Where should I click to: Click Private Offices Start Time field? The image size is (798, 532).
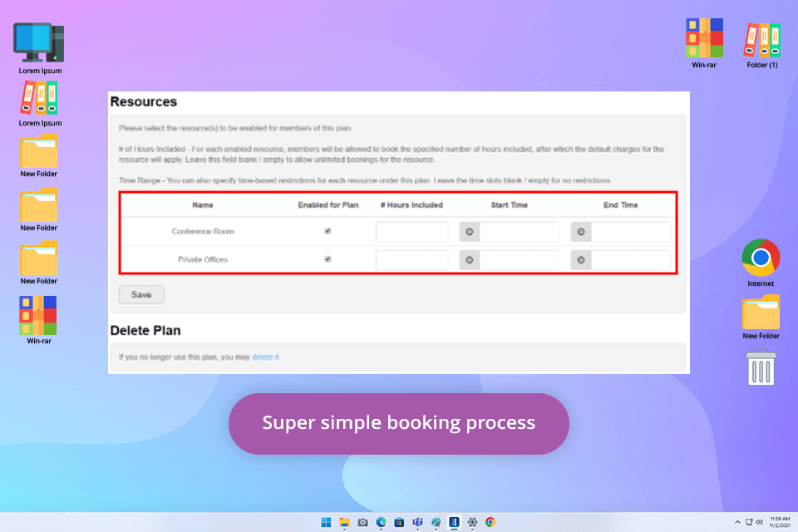(519, 260)
